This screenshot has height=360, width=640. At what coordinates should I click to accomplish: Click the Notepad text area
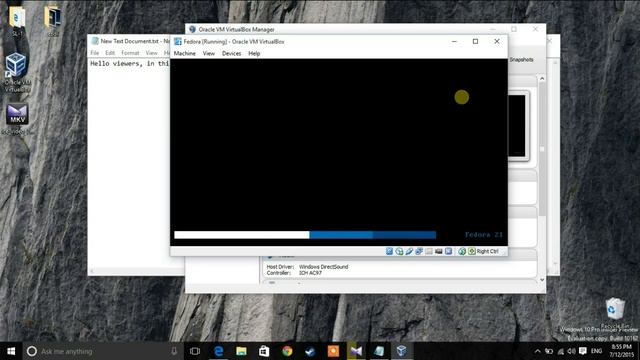[x=129, y=163]
